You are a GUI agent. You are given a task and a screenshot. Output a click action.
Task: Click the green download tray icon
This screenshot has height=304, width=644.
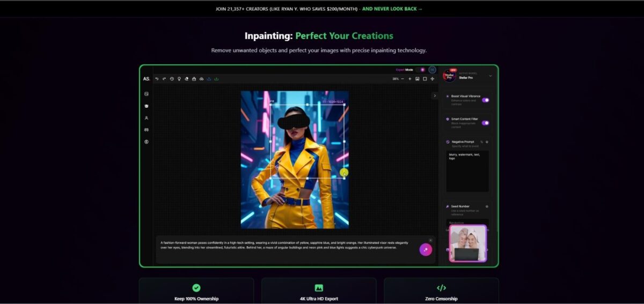click(216, 79)
